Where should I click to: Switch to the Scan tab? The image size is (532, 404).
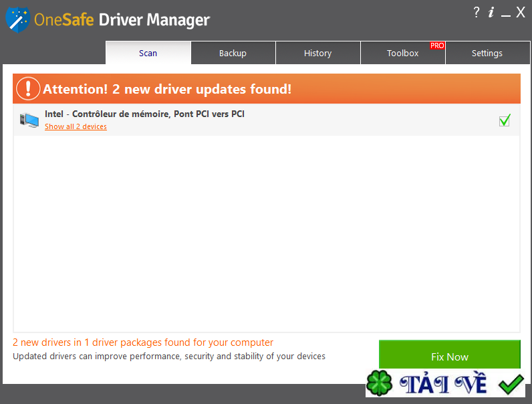[148, 53]
